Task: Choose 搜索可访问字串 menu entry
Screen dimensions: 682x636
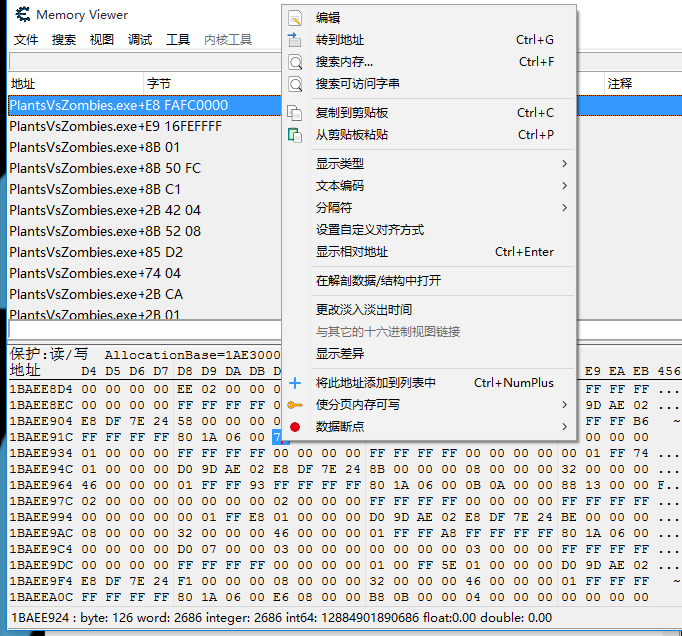Action: [358, 84]
